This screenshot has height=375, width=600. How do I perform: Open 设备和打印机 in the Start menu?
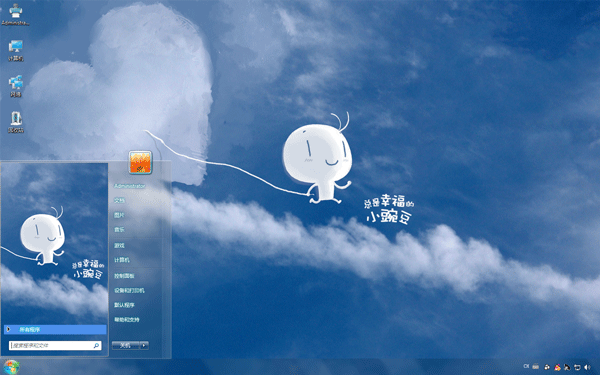tap(129, 290)
